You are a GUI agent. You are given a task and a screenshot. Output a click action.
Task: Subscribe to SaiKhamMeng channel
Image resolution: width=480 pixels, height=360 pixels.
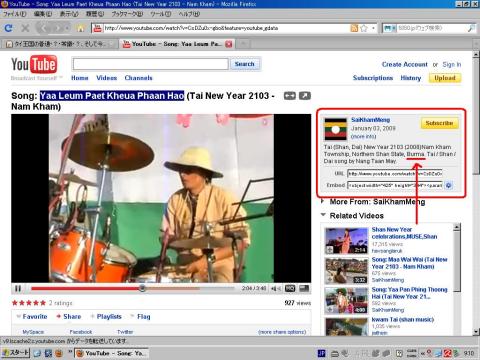(x=439, y=123)
